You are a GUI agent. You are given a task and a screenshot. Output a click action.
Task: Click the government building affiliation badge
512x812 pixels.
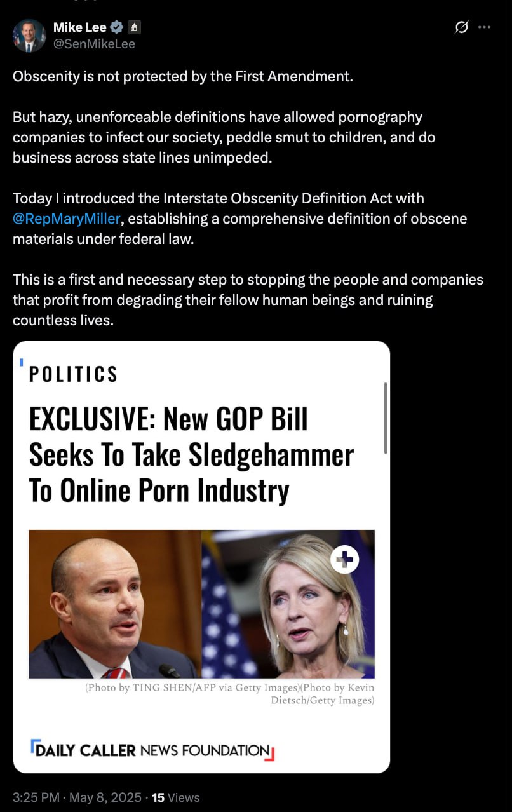[134, 27]
